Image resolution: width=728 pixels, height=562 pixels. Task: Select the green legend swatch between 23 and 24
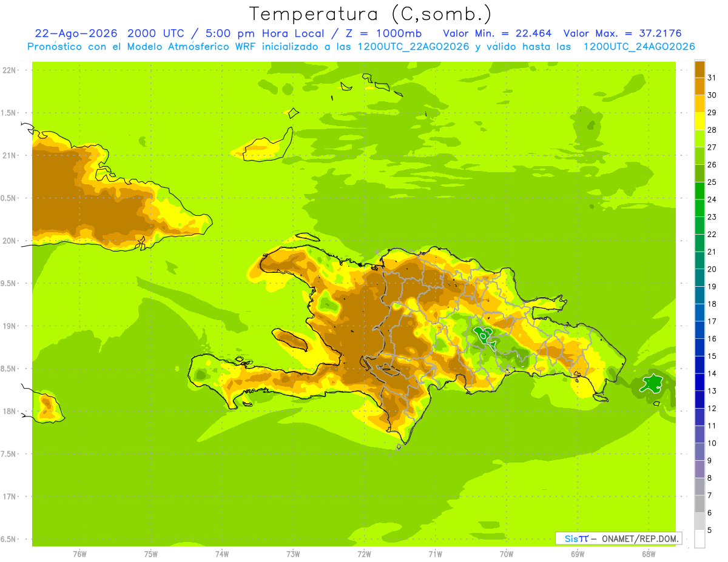[x=699, y=208]
